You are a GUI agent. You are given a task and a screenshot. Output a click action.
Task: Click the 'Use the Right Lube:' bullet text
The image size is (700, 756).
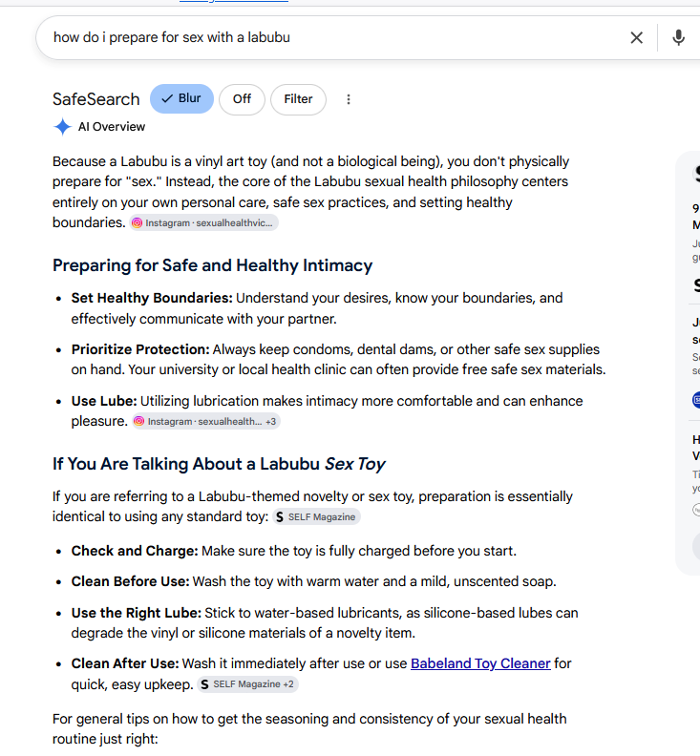136,613
